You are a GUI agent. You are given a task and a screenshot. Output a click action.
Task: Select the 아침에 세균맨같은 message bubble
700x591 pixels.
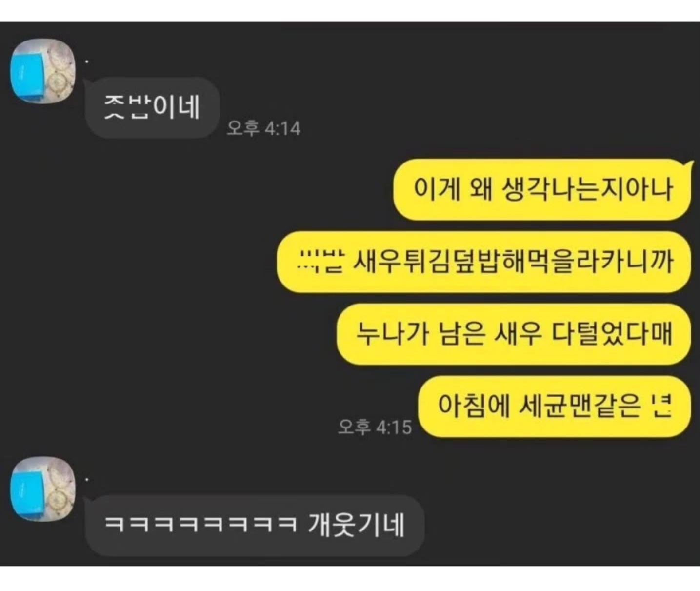(555, 406)
